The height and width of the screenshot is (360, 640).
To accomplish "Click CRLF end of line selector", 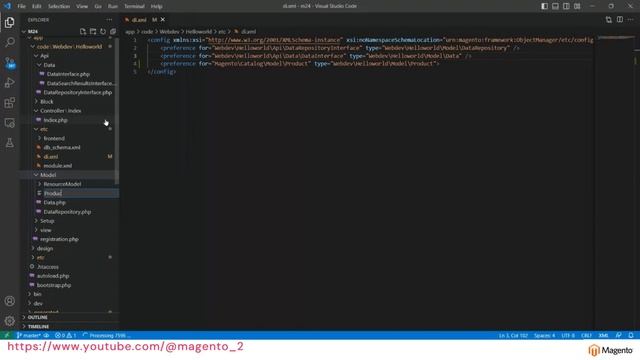I will click(586, 335).
